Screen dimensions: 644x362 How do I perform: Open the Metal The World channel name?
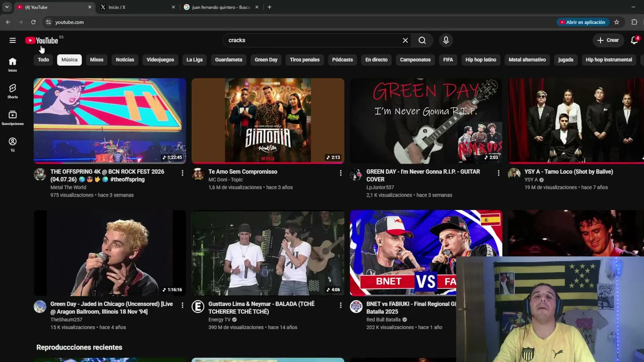[68, 188]
